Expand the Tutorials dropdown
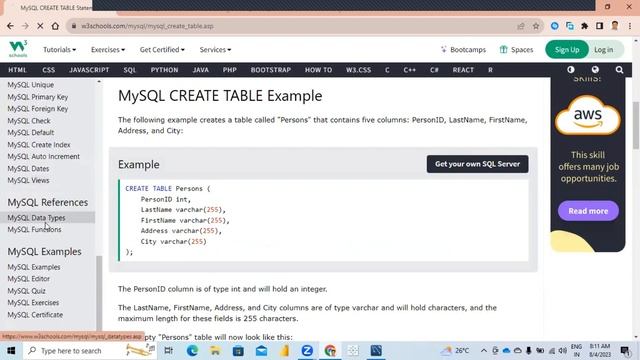 [x=60, y=50]
